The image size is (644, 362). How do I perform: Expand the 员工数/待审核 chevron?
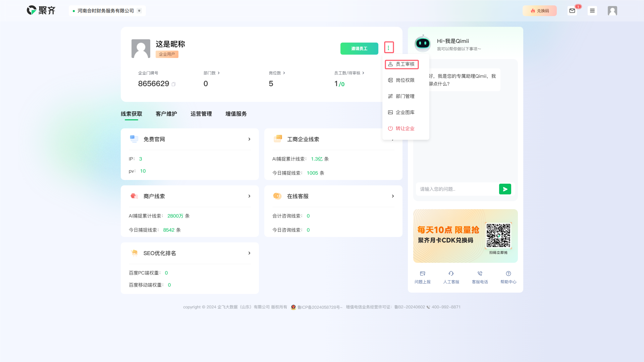click(x=363, y=73)
